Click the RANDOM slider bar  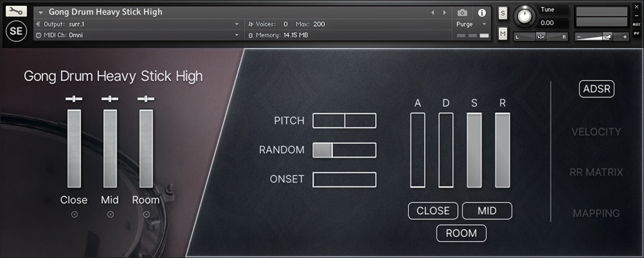tap(344, 150)
